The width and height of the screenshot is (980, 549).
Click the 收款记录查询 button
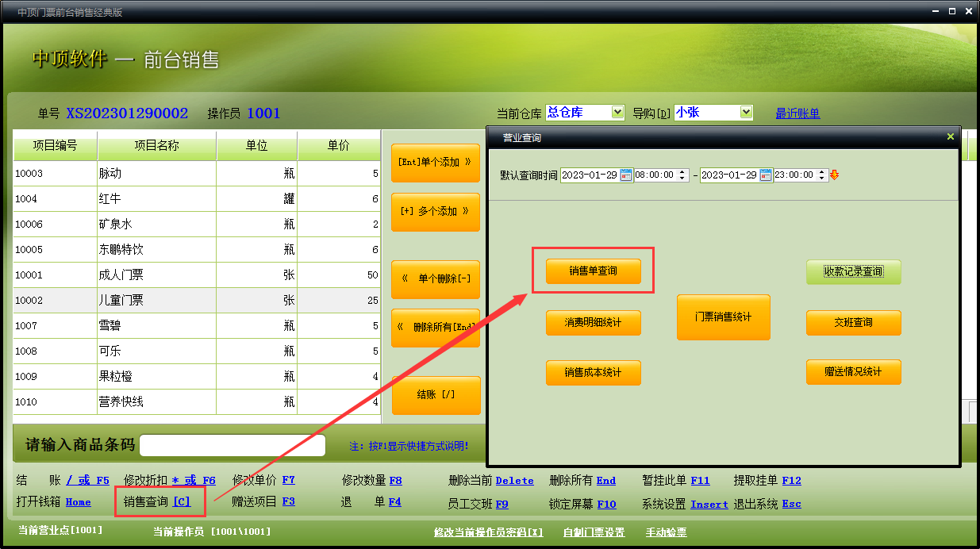click(x=853, y=272)
